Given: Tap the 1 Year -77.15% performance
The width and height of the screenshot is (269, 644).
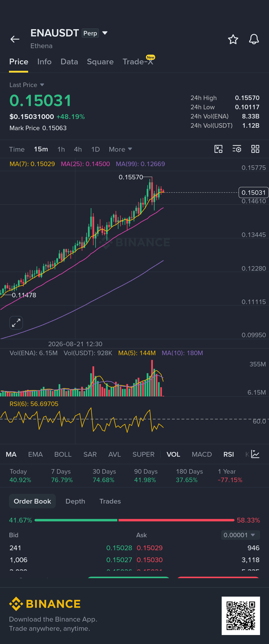Looking at the screenshot, I should tap(230, 475).
